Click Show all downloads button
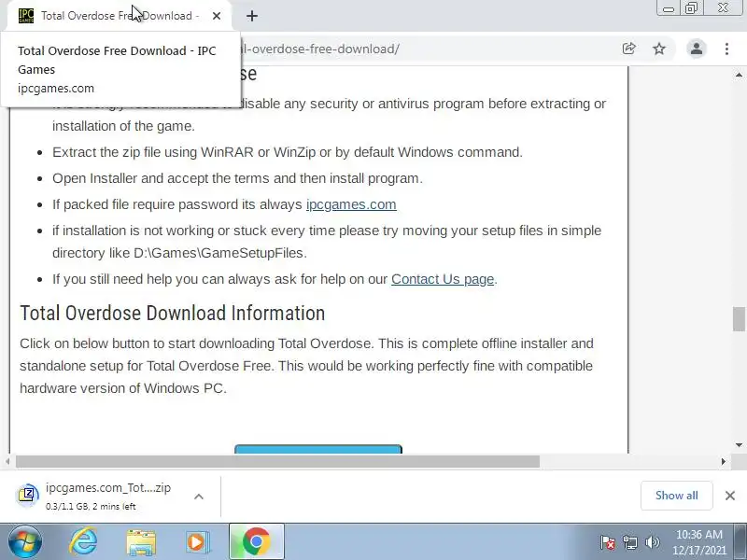This screenshot has width=747, height=560. pos(676,496)
